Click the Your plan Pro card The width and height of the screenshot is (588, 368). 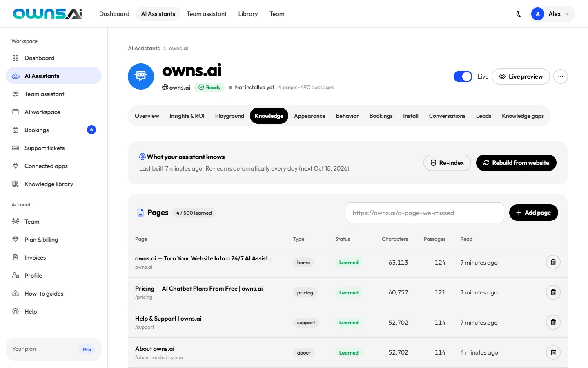click(x=53, y=349)
